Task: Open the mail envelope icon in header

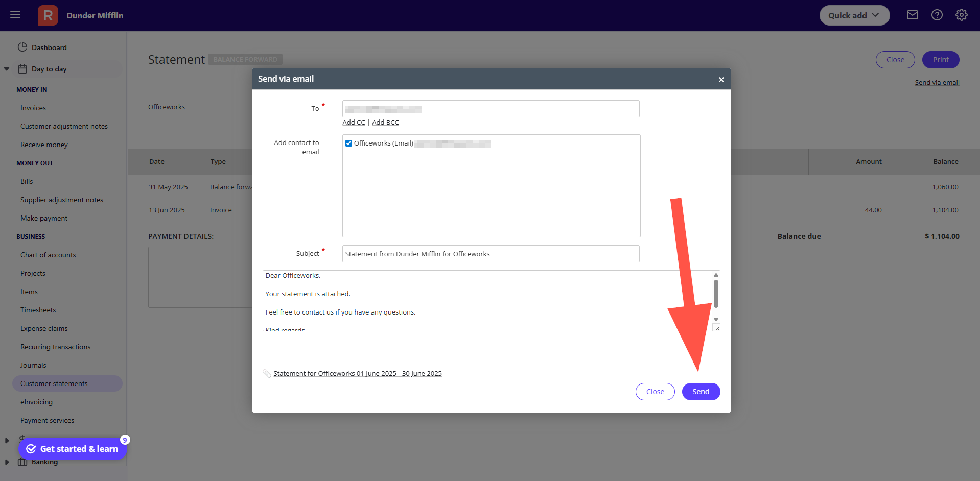Action: (x=913, y=15)
